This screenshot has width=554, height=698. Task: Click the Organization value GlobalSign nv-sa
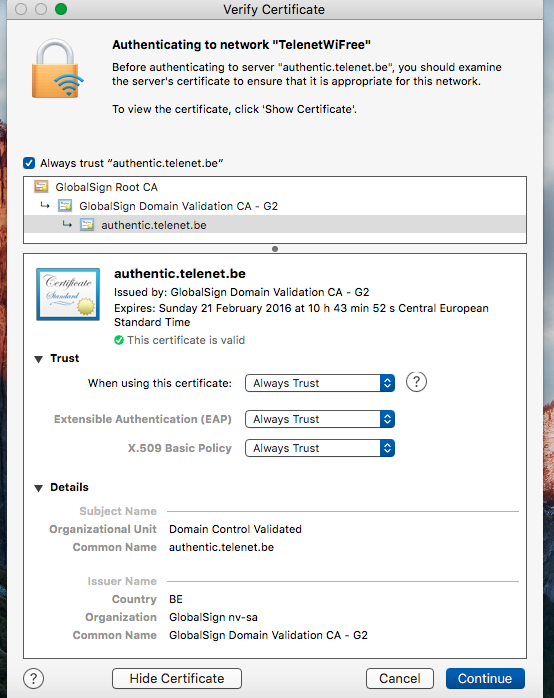point(214,617)
